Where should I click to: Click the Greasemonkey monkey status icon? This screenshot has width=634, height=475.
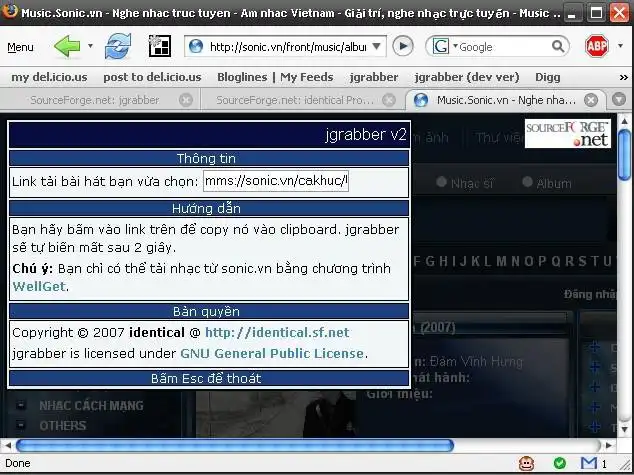coord(526,463)
